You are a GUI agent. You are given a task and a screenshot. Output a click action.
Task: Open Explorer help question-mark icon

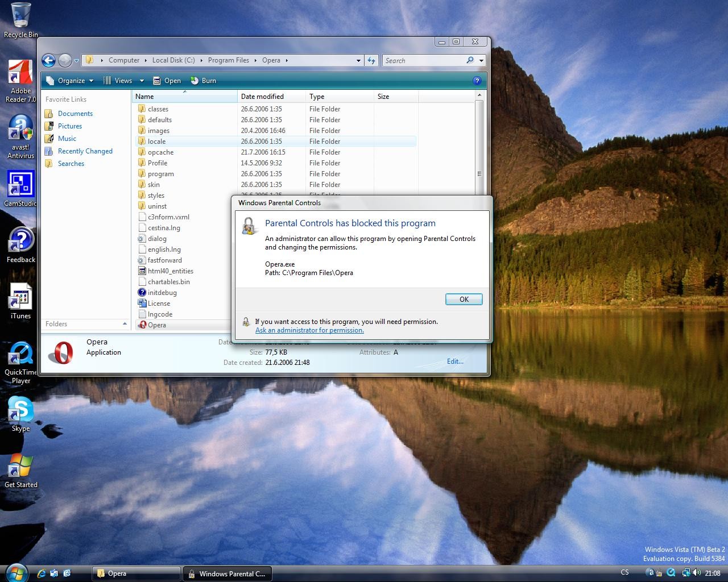click(477, 81)
